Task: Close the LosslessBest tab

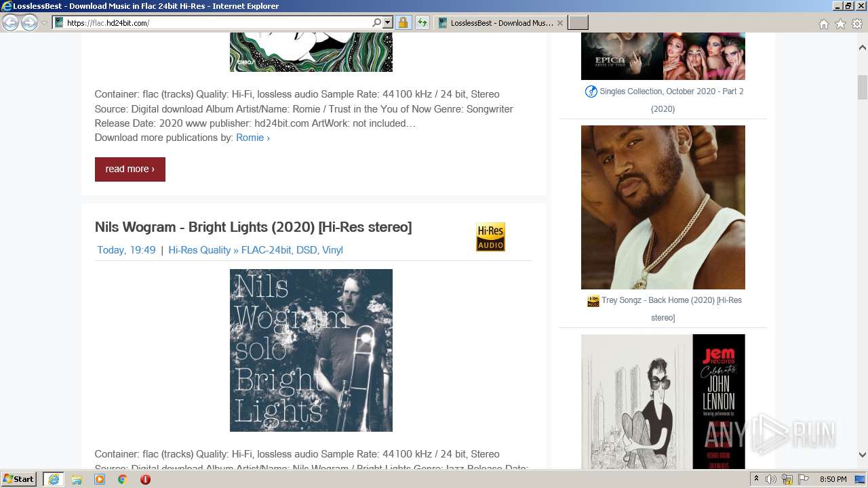Action: 559,22
